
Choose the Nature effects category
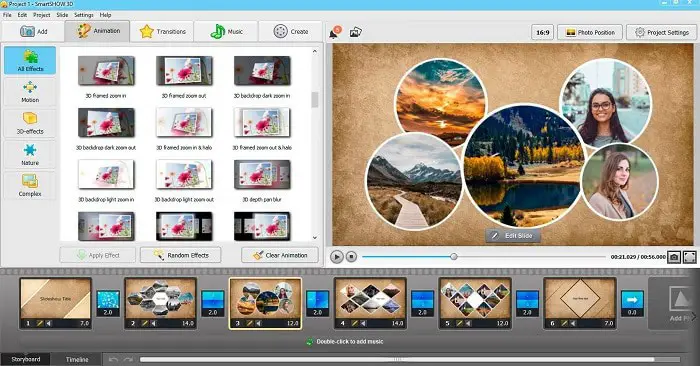click(x=30, y=154)
